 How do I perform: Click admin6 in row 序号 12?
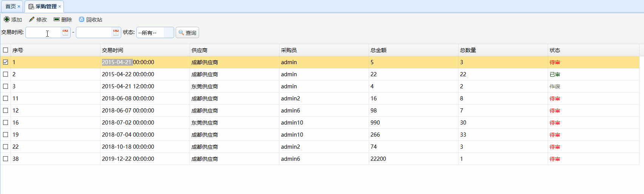pyautogui.click(x=290, y=111)
